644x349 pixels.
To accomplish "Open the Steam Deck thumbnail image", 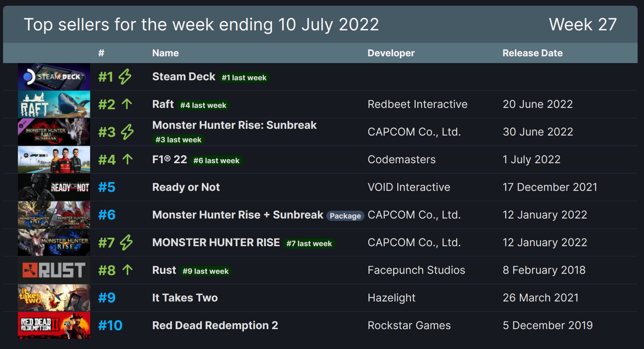I will coord(54,77).
